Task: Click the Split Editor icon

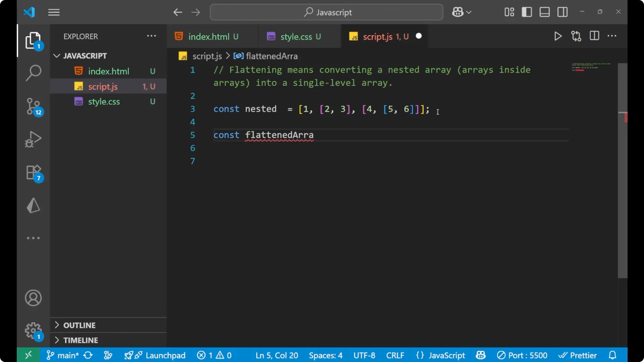Action: pos(594,36)
